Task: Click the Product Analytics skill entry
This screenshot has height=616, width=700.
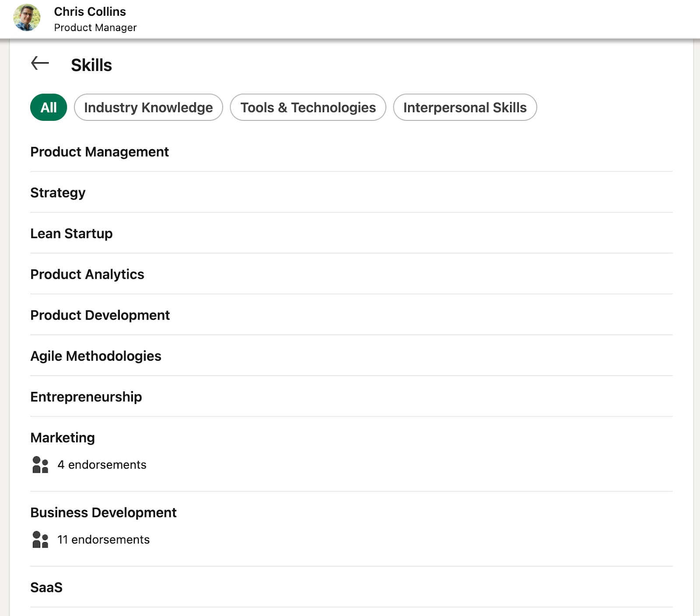Action: coord(87,275)
